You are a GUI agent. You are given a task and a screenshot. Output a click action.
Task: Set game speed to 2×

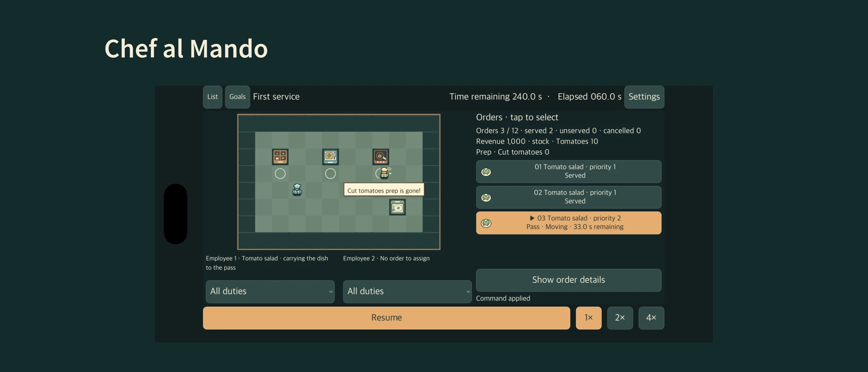coord(620,318)
